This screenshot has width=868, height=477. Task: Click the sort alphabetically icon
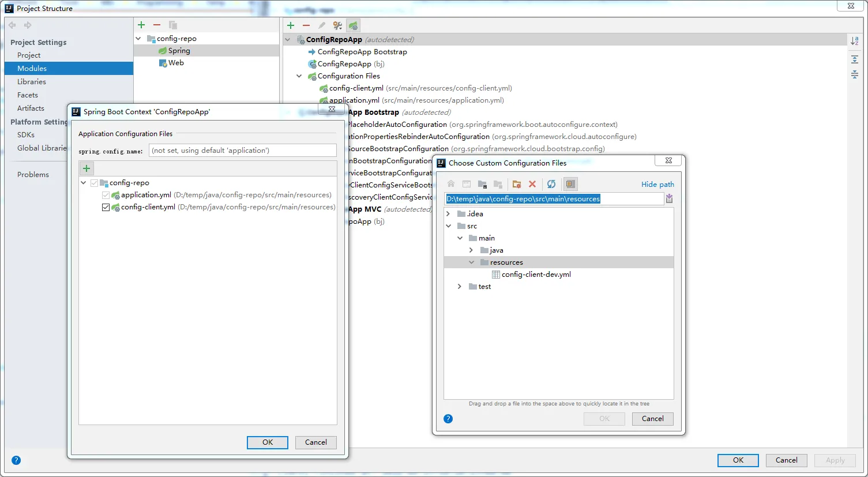point(855,41)
